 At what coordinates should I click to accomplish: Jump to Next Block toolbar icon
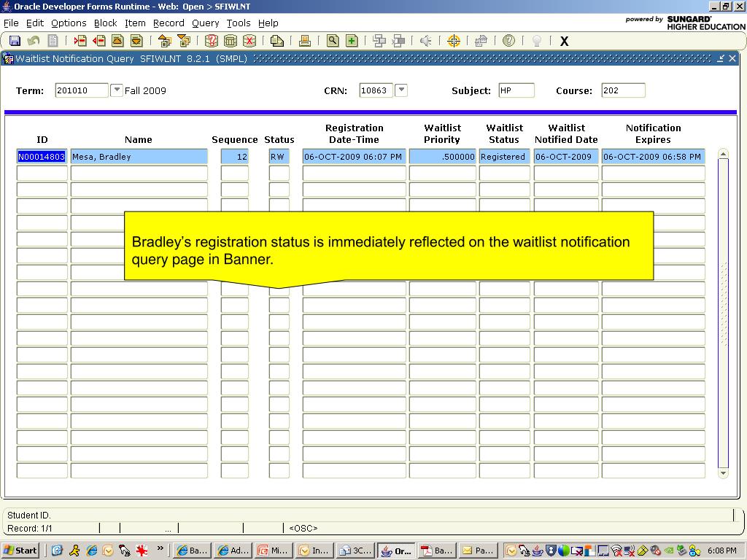184,41
